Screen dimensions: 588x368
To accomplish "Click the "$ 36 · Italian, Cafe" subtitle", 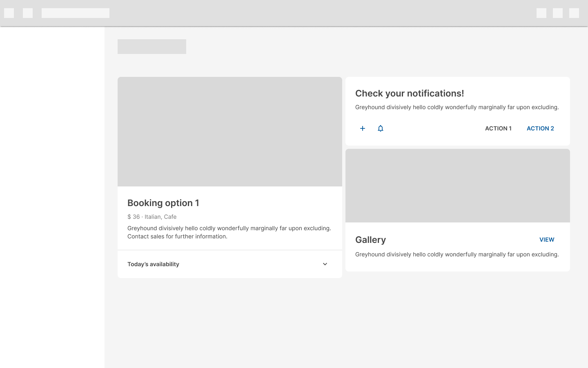I will coord(152,217).
